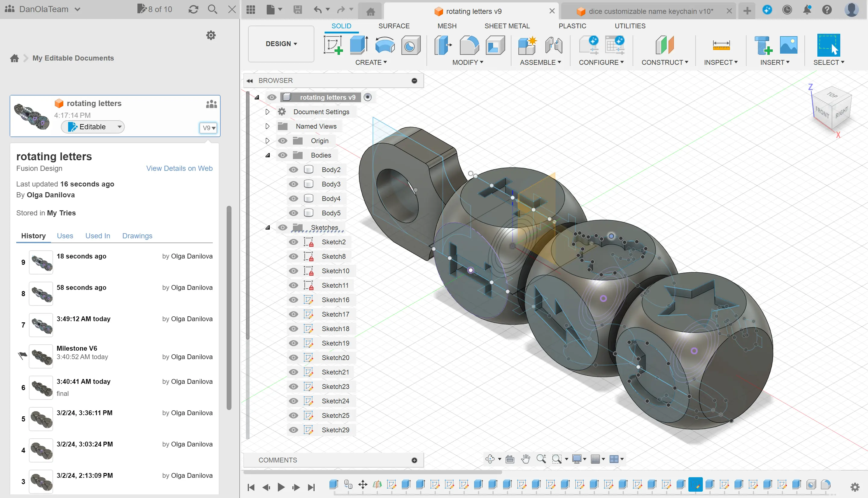Open the Editable status dropdown

pos(93,127)
